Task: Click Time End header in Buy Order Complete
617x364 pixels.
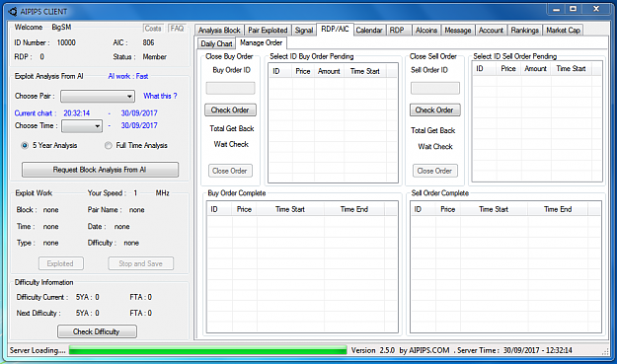Action: point(354,209)
